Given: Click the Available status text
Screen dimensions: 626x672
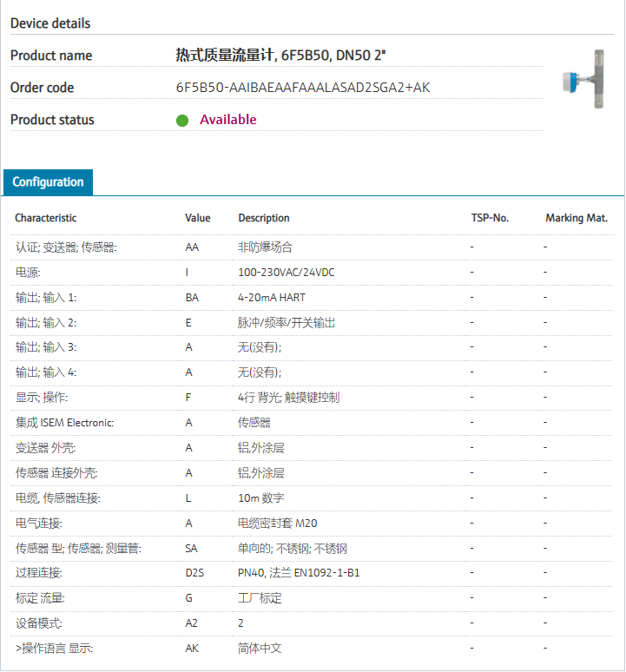Looking at the screenshot, I should [x=228, y=120].
